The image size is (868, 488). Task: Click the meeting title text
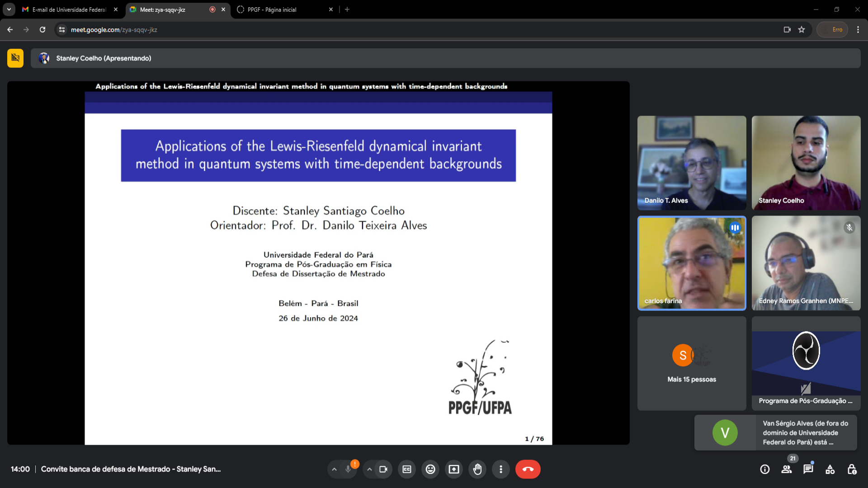point(131,469)
